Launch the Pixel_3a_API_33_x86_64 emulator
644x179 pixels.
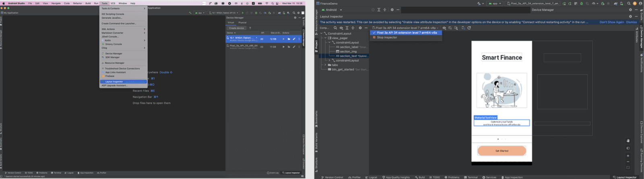[x=283, y=47]
